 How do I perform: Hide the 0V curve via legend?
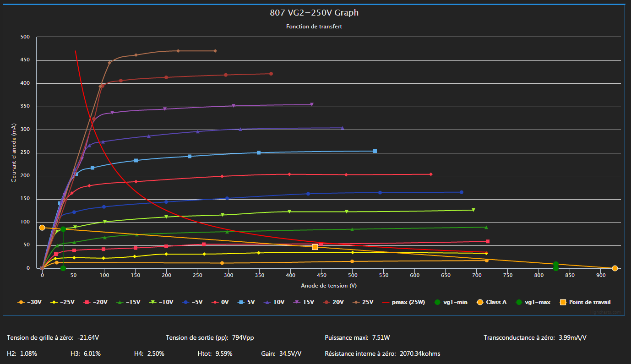pos(219,302)
